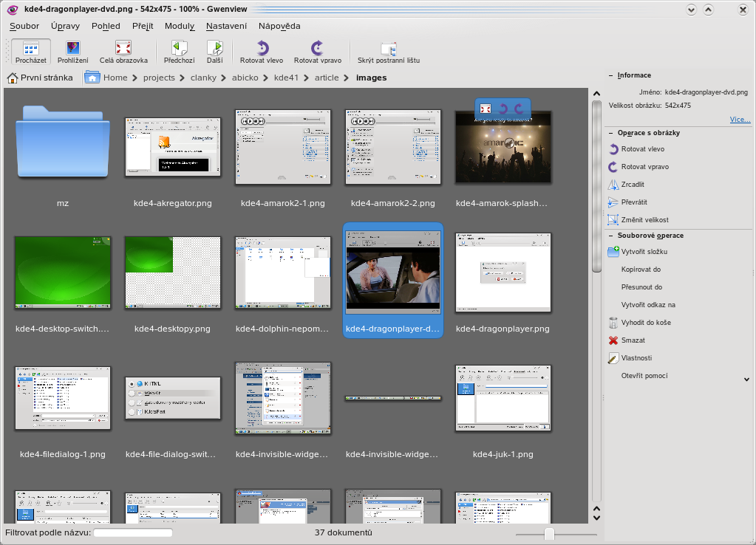This screenshot has width=756, height=545.
Task: Select the kde4-dragonplayer.png thumbnail
Action: click(x=503, y=272)
